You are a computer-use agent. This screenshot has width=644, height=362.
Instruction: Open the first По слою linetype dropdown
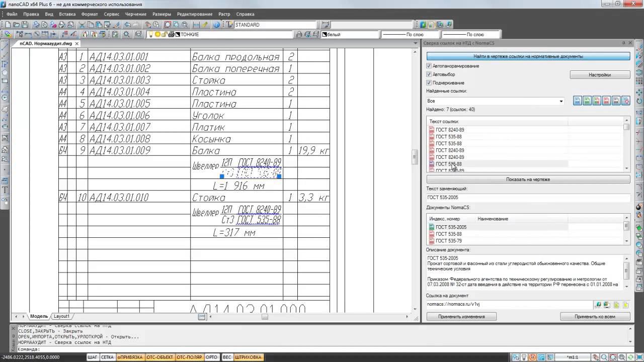pyautogui.click(x=410, y=35)
